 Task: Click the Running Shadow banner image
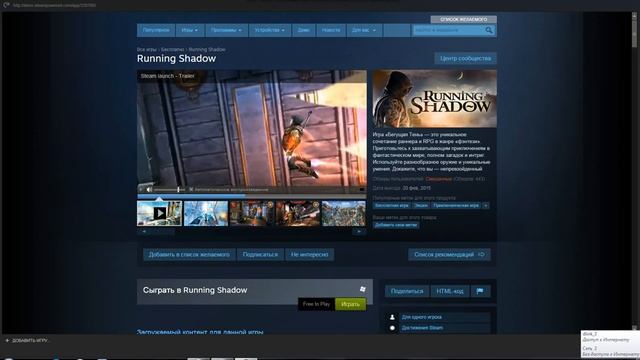click(435, 98)
